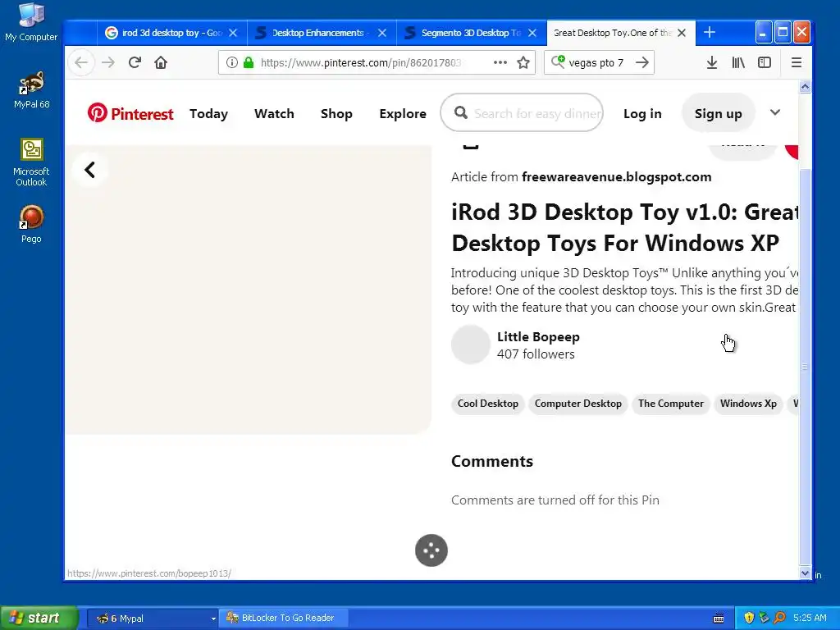Select the Cool Desktop tag
The width and height of the screenshot is (840, 630).
[x=488, y=404]
